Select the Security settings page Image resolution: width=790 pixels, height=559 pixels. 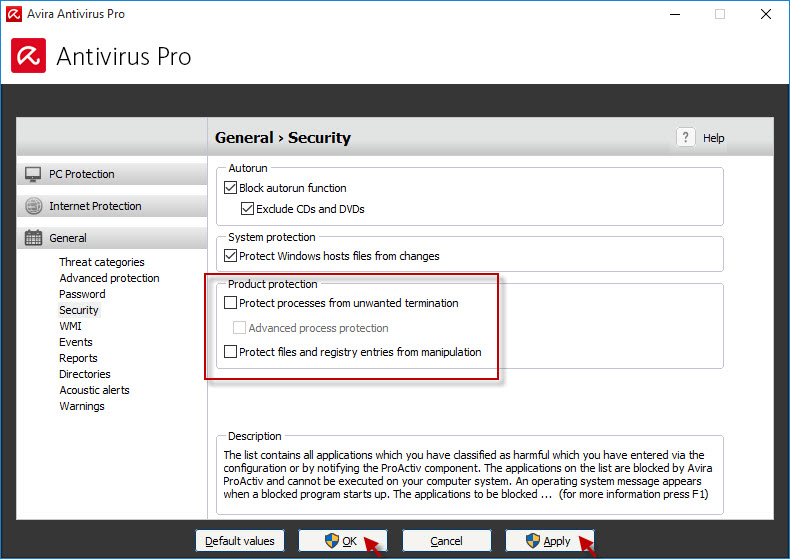coord(79,310)
